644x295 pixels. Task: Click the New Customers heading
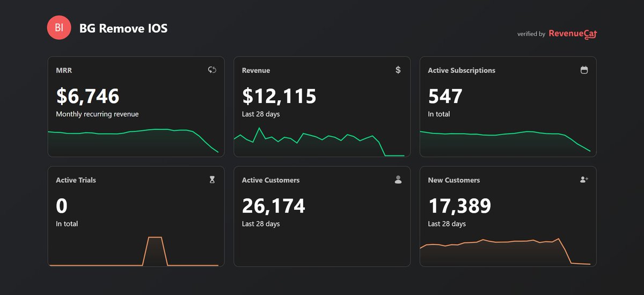click(454, 180)
